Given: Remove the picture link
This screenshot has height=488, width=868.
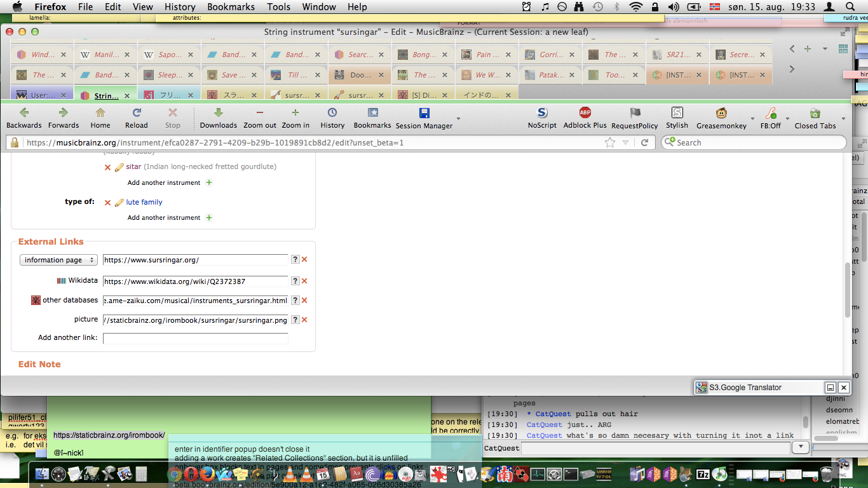Looking at the screenshot, I should pos(304,320).
